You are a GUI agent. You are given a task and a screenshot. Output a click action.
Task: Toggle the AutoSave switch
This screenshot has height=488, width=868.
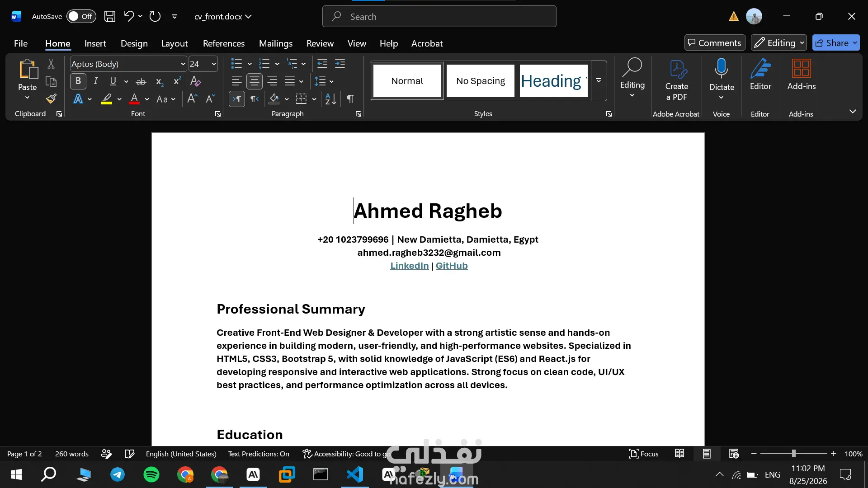pos(81,16)
